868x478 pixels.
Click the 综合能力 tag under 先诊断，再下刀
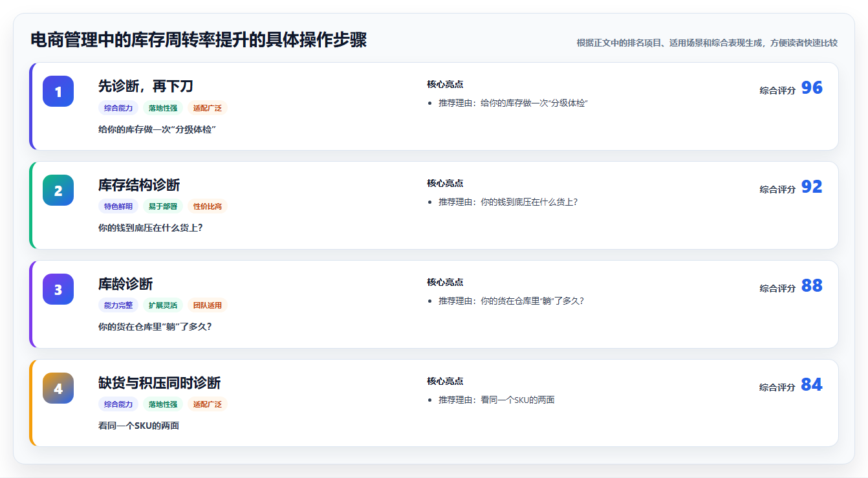click(118, 108)
